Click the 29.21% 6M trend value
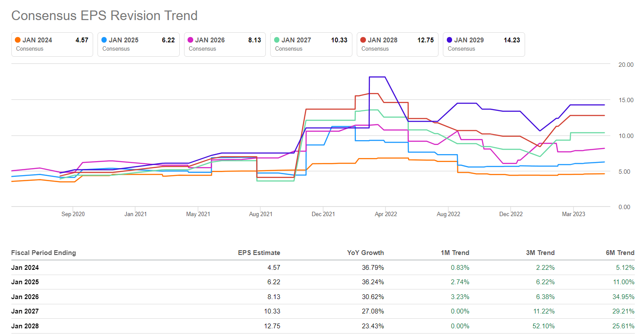 click(624, 311)
